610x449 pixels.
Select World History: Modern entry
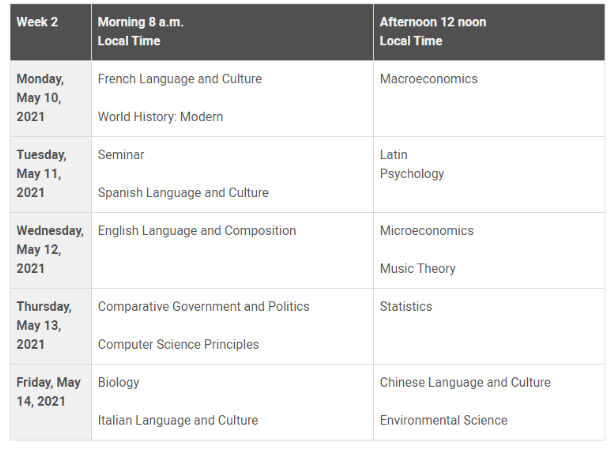click(160, 117)
